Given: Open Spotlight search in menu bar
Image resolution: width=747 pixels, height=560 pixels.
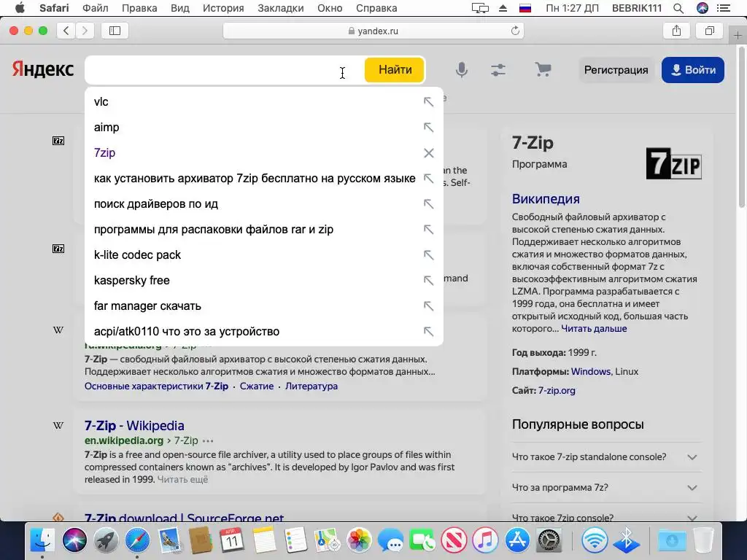Looking at the screenshot, I should point(678,8).
